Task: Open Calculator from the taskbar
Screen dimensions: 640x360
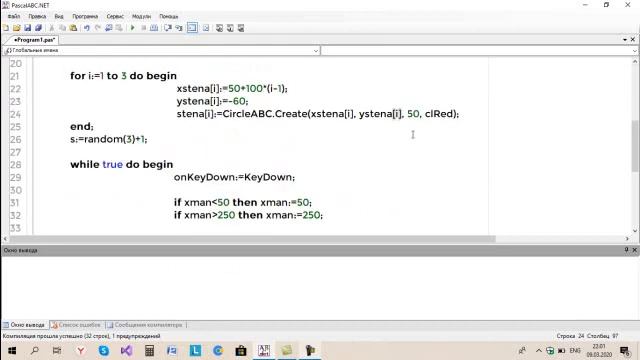Action: pos(149,351)
